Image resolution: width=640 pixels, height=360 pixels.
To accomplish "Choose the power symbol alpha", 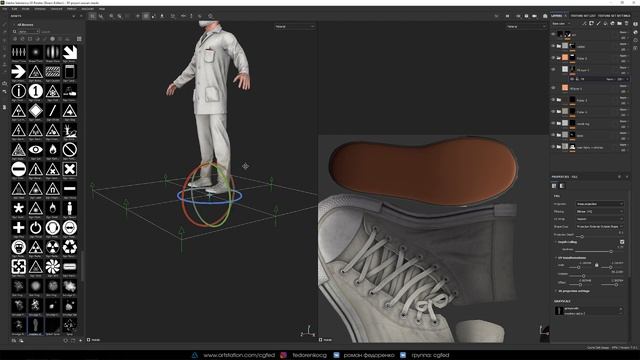I will point(36,227).
